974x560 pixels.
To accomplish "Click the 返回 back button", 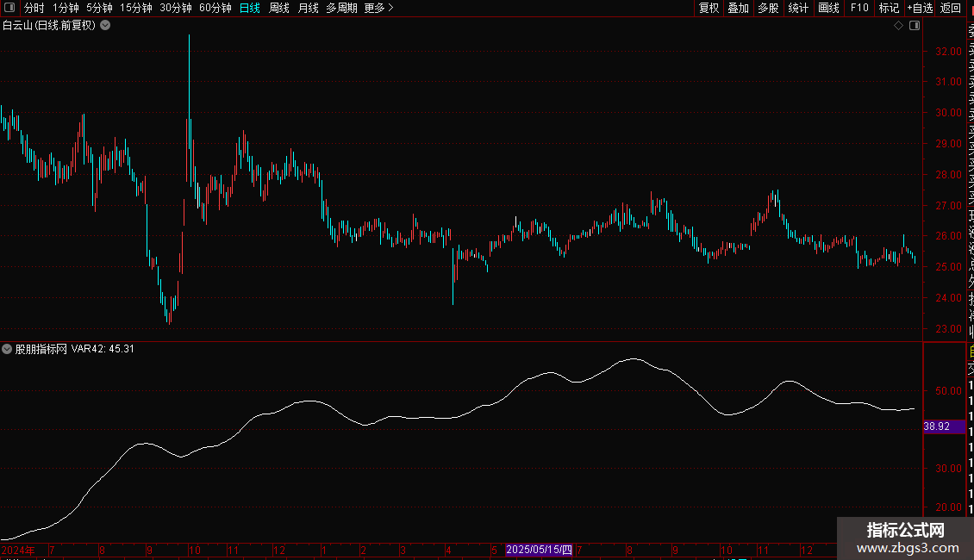I will [951, 8].
